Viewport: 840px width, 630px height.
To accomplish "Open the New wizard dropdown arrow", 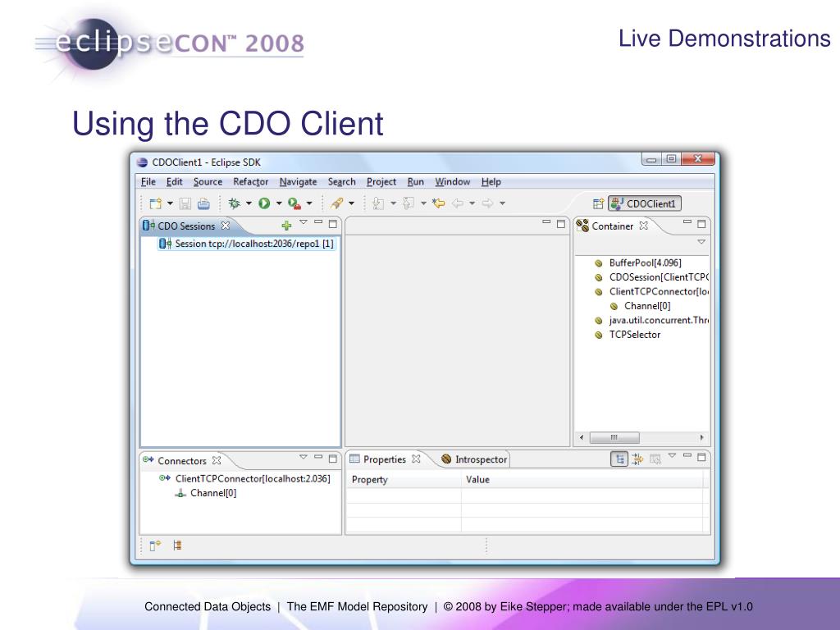I will [x=170, y=203].
